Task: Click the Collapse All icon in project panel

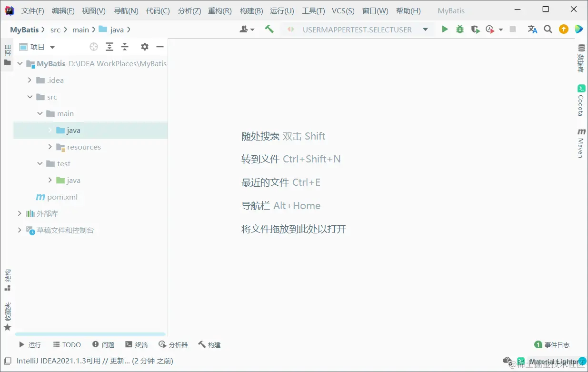Action: click(125, 47)
